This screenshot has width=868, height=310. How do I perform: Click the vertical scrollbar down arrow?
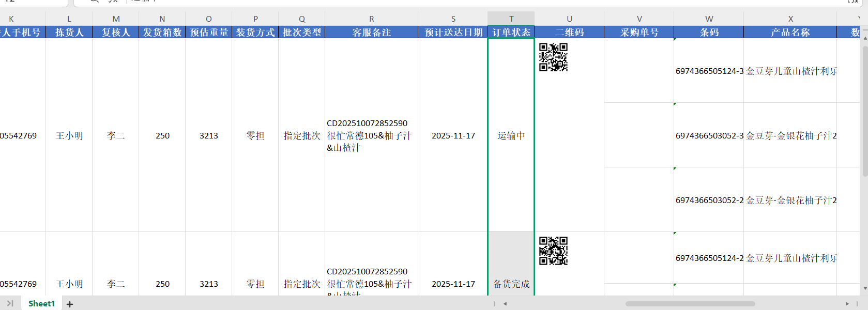[x=865, y=288]
